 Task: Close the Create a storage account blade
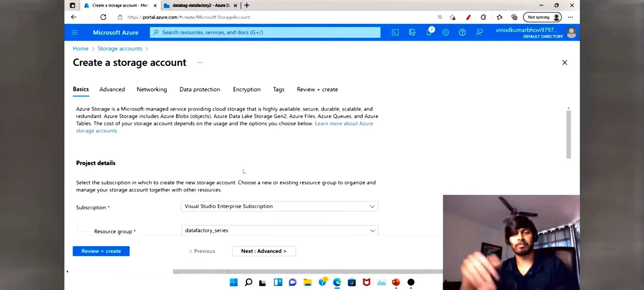point(565,63)
